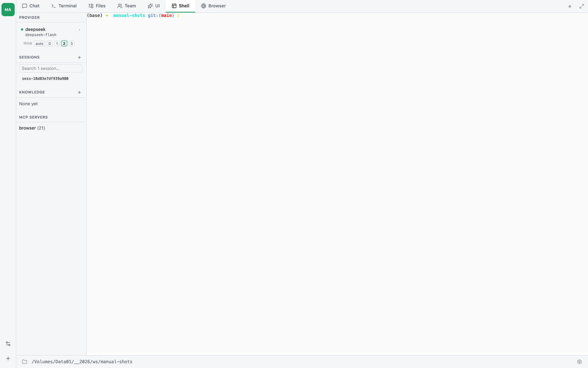Open the deepseek provider dropdown arrow
This screenshot has width=588, height=368.
[79, 30]
